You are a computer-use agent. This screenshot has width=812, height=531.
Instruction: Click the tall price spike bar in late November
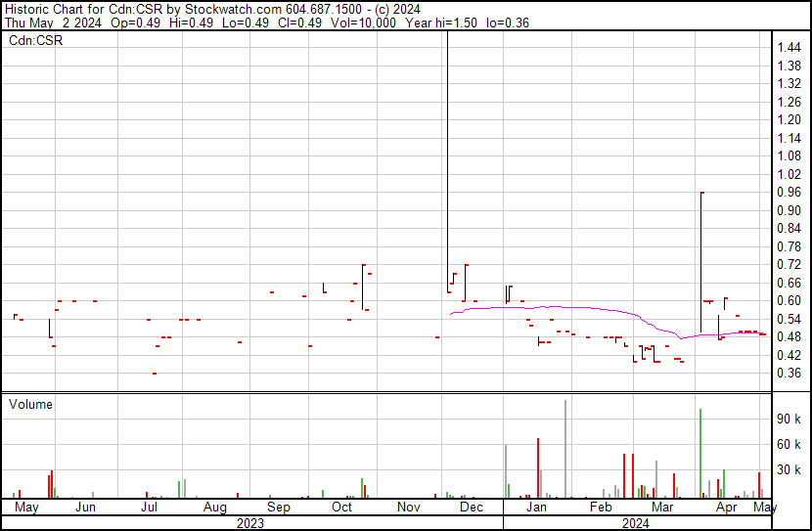coord(448,160)
